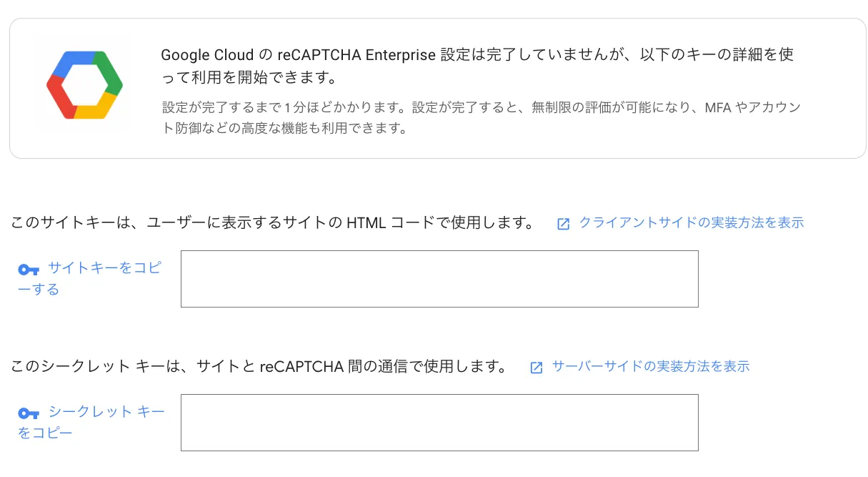Click the MFA やアカウント text in banner

pyautogui.click(x=753, y=108)
